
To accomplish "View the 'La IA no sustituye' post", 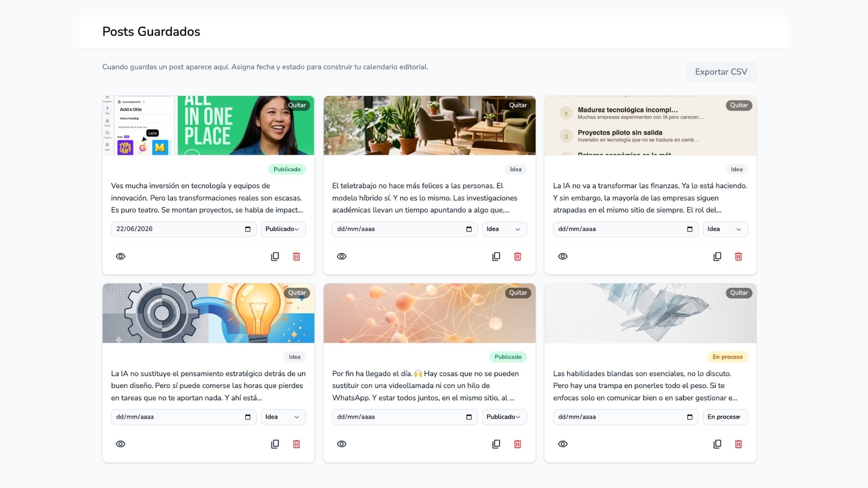I will point(120,444).
